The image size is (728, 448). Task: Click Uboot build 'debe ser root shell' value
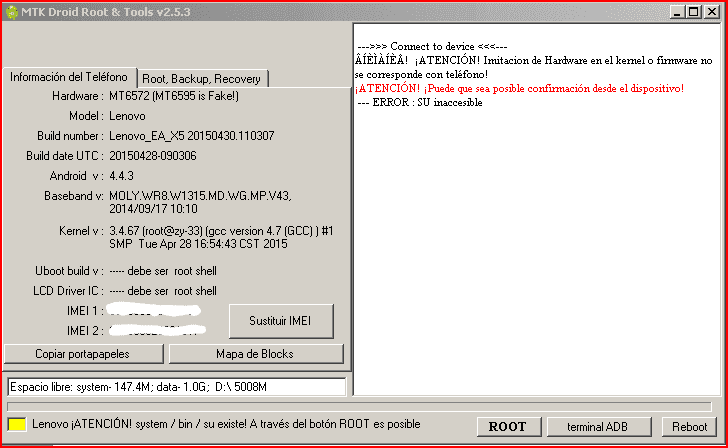pyautogui.click(x=163, y=271)
